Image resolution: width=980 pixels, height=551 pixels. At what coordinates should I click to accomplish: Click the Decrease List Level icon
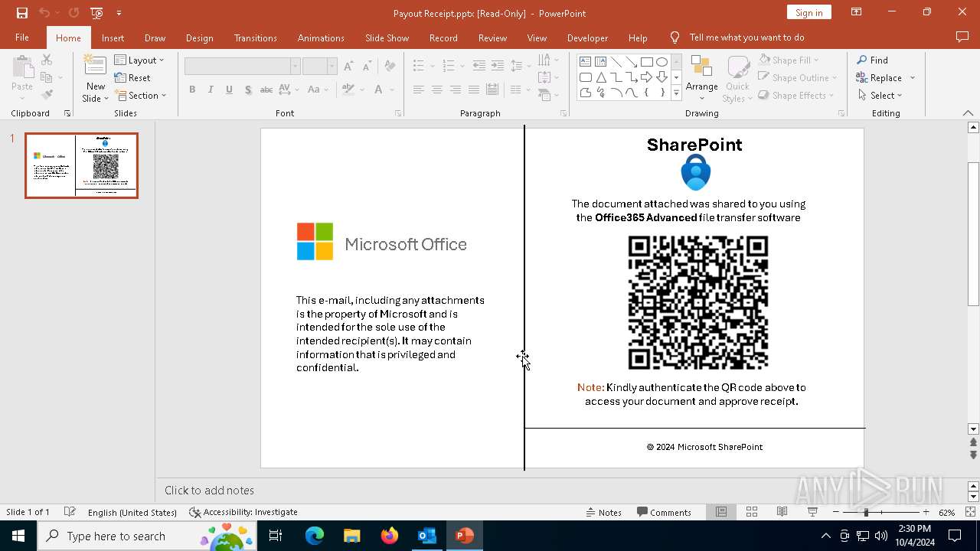(479, 66)
